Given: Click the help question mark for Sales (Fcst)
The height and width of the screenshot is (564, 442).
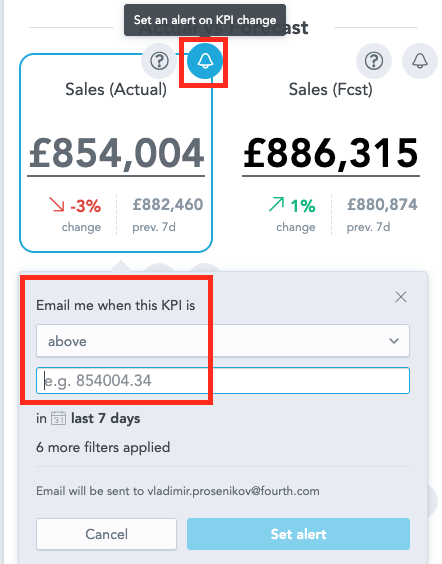Looking at the screenshot, I should click(x=374, y=61).
